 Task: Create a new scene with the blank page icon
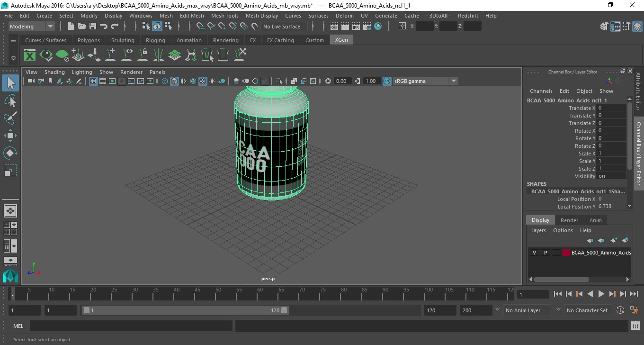[x=71, y=27]
